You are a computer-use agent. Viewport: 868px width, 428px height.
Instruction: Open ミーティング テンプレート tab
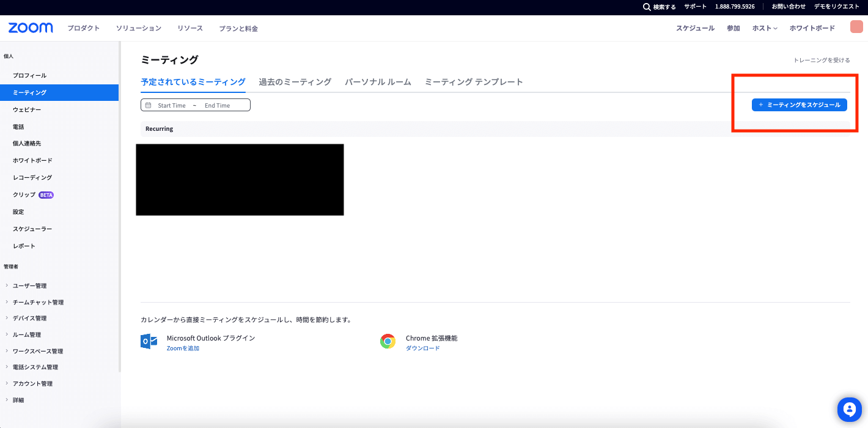(x=474, y=82)
